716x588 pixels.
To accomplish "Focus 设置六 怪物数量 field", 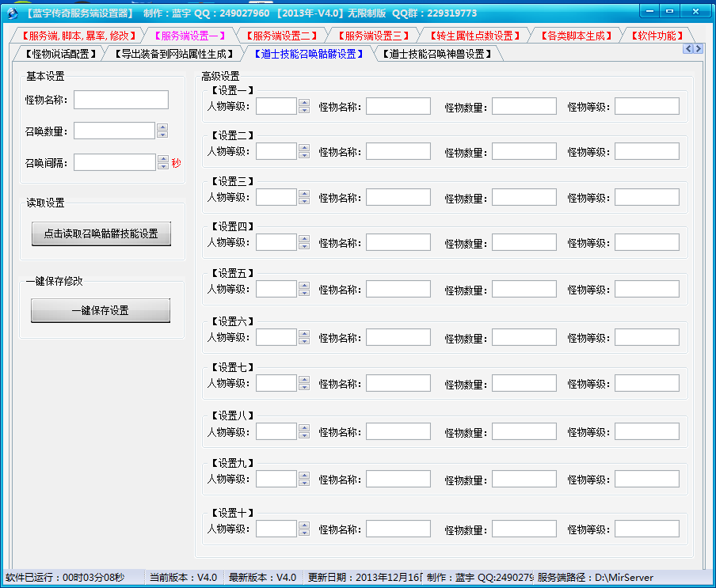I will point(524,337).
